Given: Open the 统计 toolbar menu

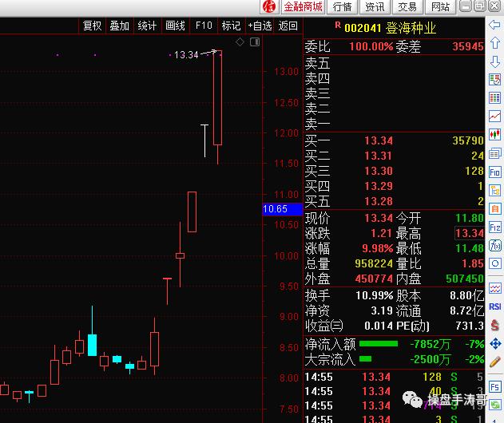Looking at the screenshot, I should click(147, 26).
